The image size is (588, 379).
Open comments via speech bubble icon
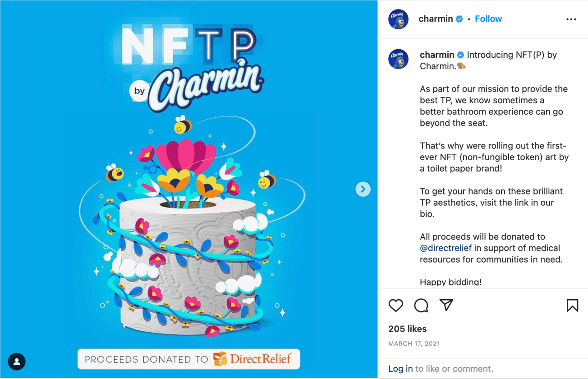coord(421,305)
